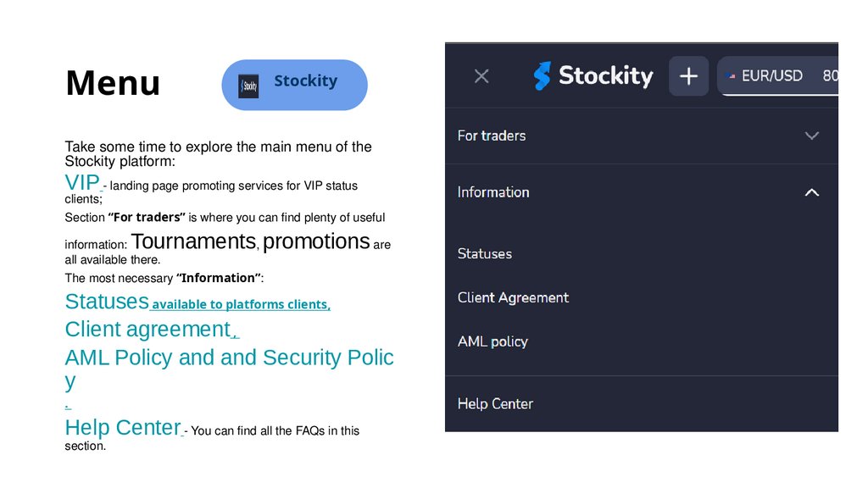
Task: Open the teal Client agreement link
Action: pos(147,329)
